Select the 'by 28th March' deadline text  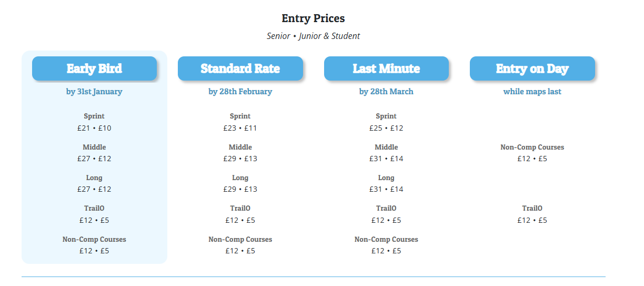(x=386, y=92)
